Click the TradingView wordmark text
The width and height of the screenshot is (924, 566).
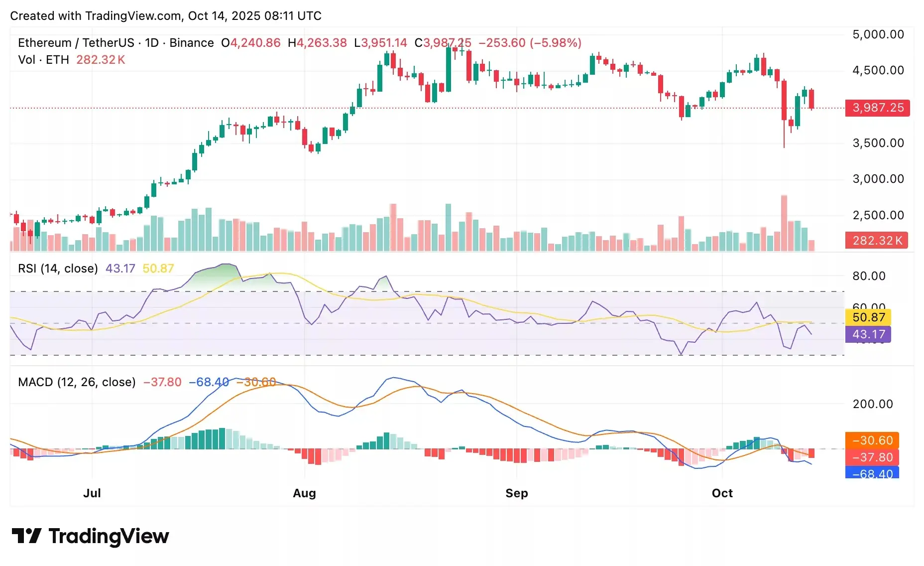click(109, 536)
